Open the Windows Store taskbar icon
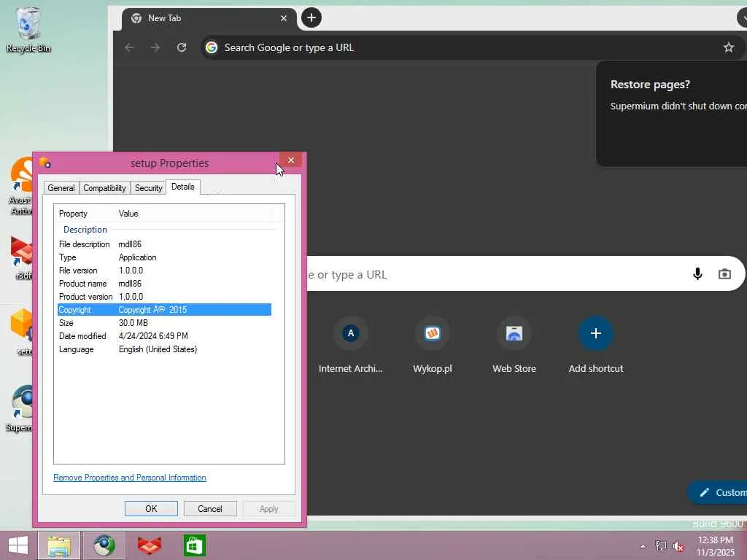The height and width of the screenshot is (560, 747). click(x=194, y=545)
